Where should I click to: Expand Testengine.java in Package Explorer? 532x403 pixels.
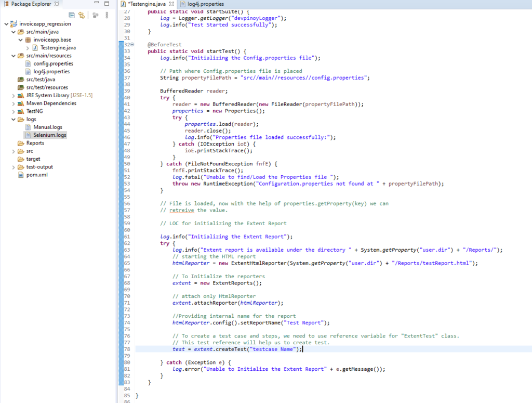click(28, 48)
